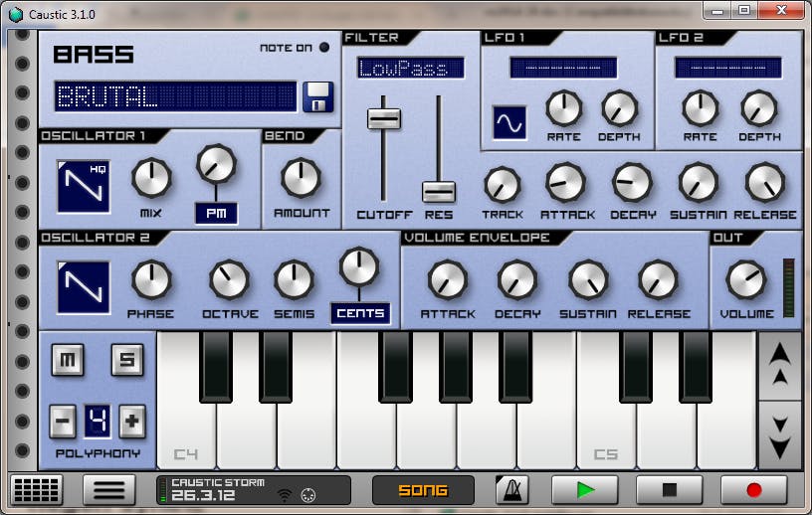Open the main menu with three bars

[x=108, y=489]
